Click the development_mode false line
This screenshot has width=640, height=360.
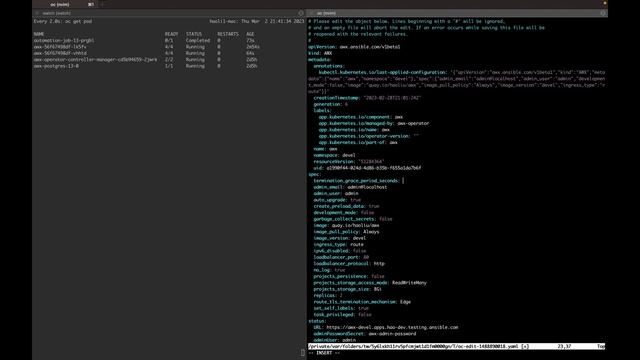[x=344, y=213]
